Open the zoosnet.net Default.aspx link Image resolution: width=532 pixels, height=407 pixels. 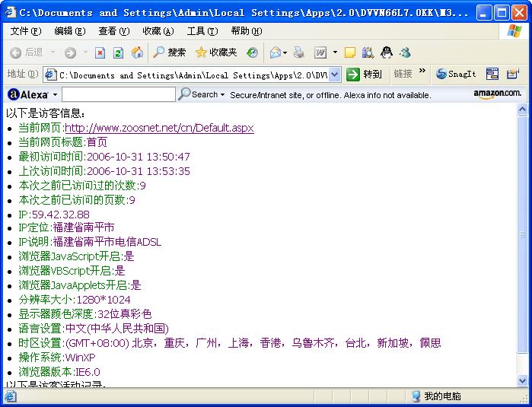[160, 128]
